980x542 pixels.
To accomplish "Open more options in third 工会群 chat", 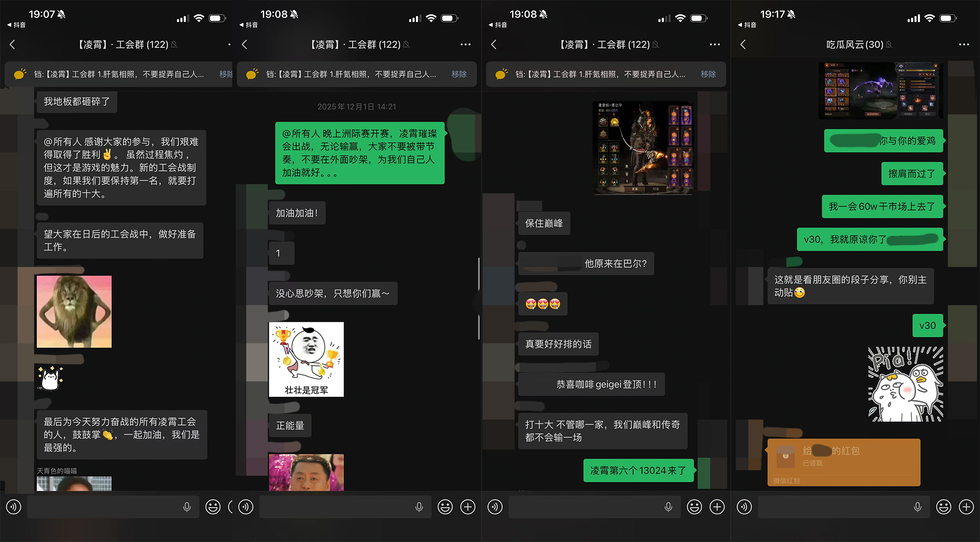I will click(x=714, y=45).
